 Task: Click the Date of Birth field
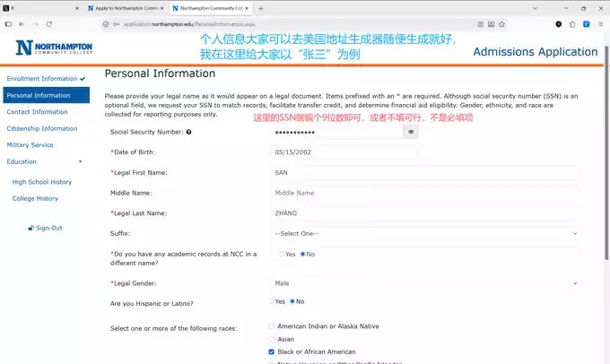(345, 152)
